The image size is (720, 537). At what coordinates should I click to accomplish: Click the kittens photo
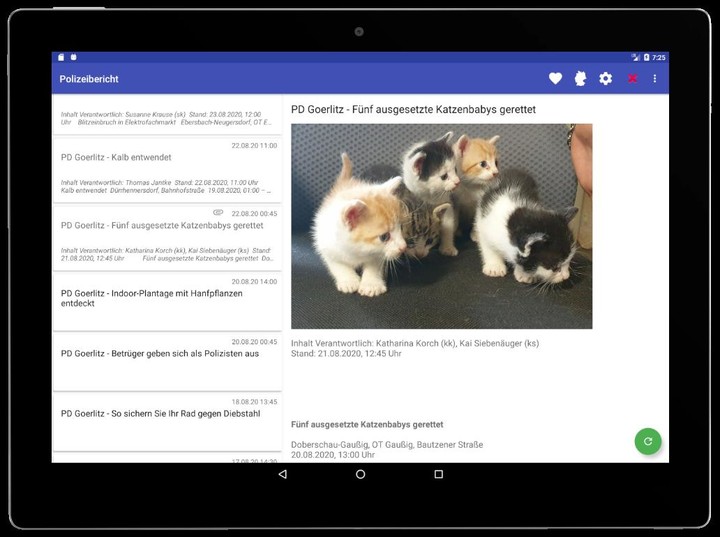[x=441, y=226]
